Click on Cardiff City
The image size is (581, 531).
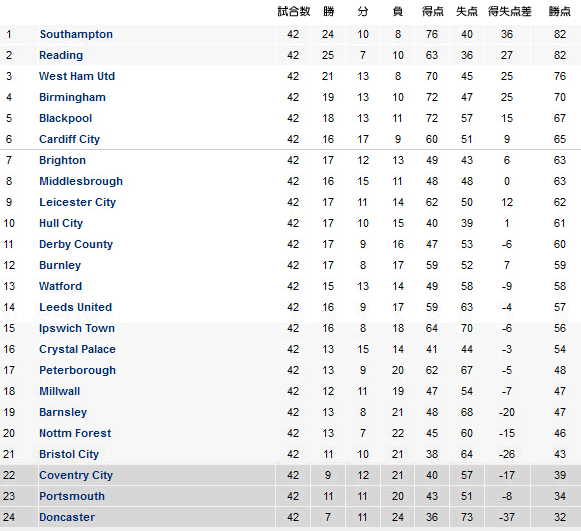(x=70, y=139)
